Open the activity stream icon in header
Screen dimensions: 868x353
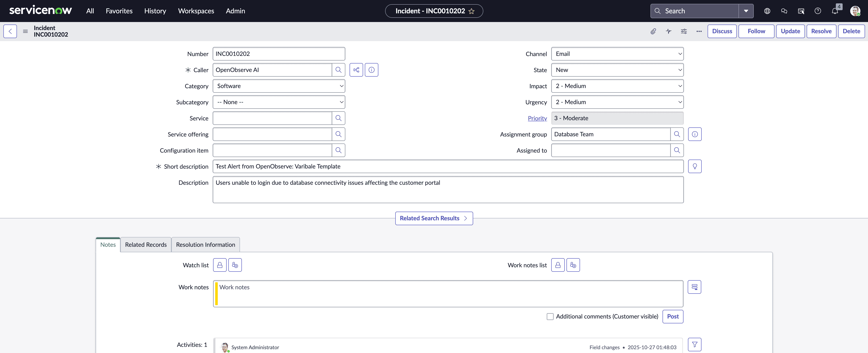669,31
